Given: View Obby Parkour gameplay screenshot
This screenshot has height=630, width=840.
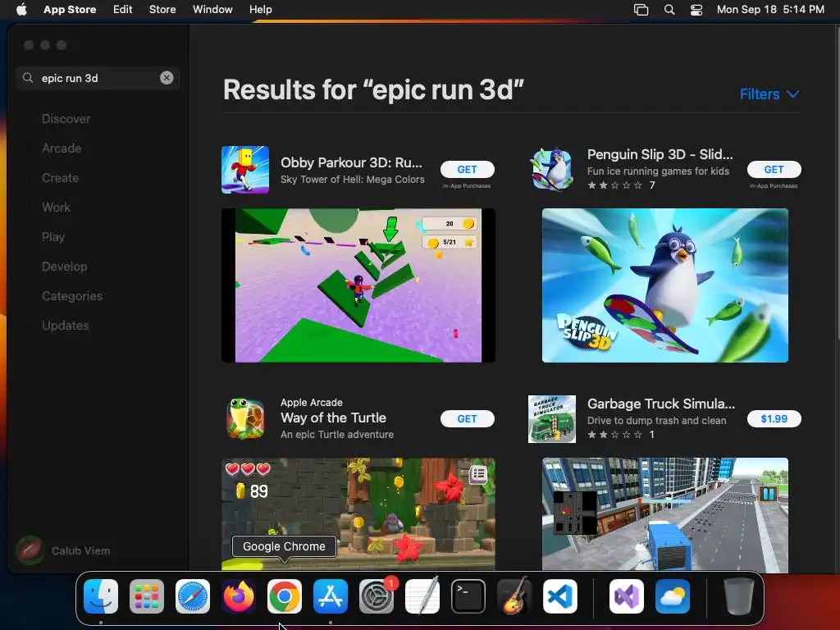Looking at the screenshot, I should [x=358, y=285].
